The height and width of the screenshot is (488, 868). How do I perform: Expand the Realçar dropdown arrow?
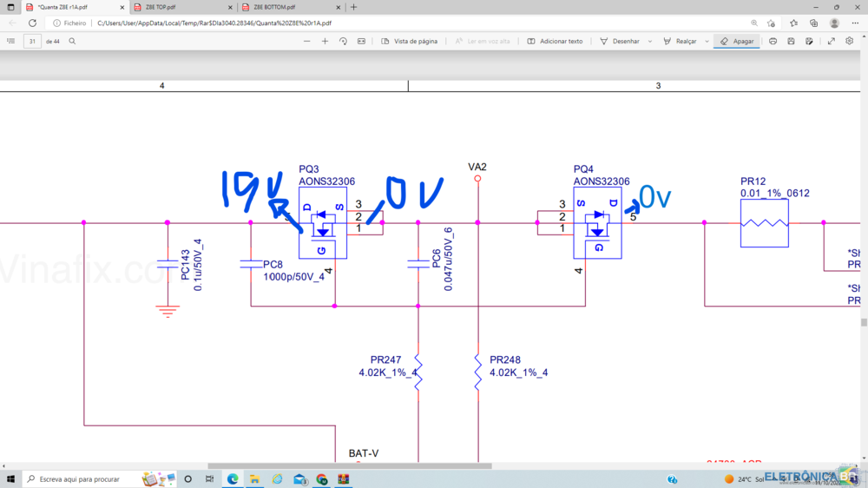click(707, 41)
